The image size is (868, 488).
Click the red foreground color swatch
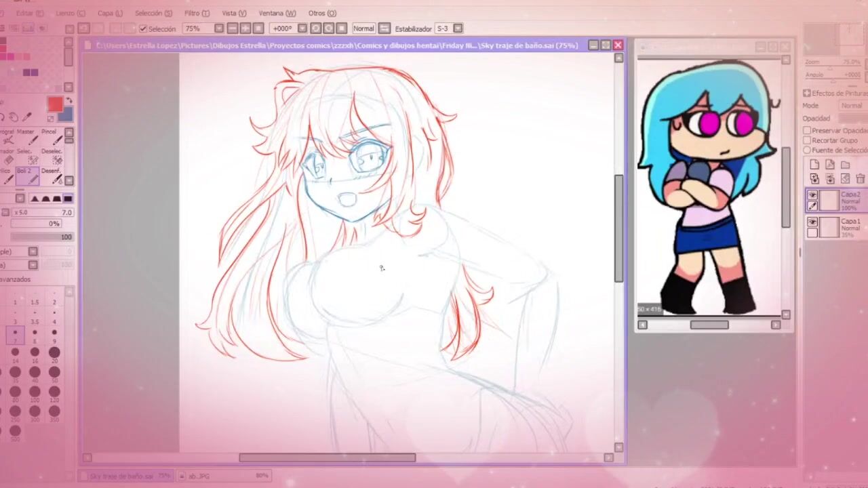pyautogui.click(x=55, y=104)
